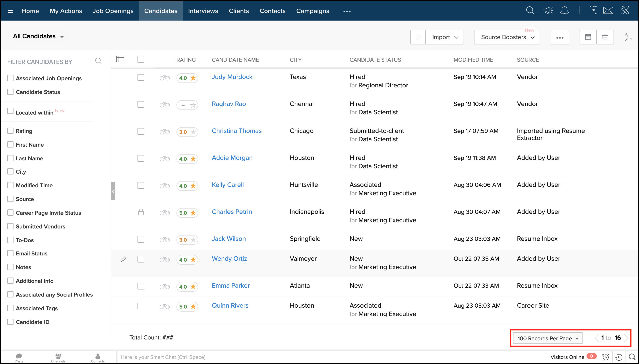This screenshot has width=639, height=364.
Task: Open the Source Boosters dropdown
Action: 507,37
